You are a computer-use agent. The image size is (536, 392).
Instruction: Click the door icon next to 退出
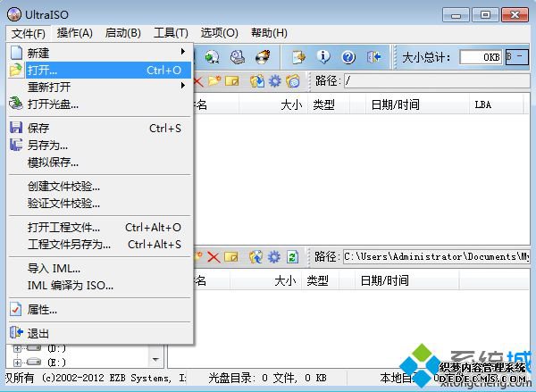click(x=16, y=332)
